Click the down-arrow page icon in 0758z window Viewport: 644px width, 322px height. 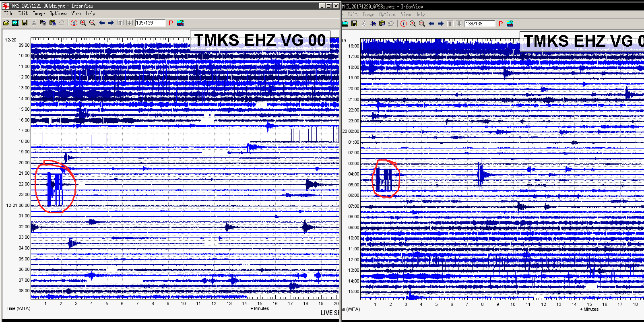click(x=459, y=24)
